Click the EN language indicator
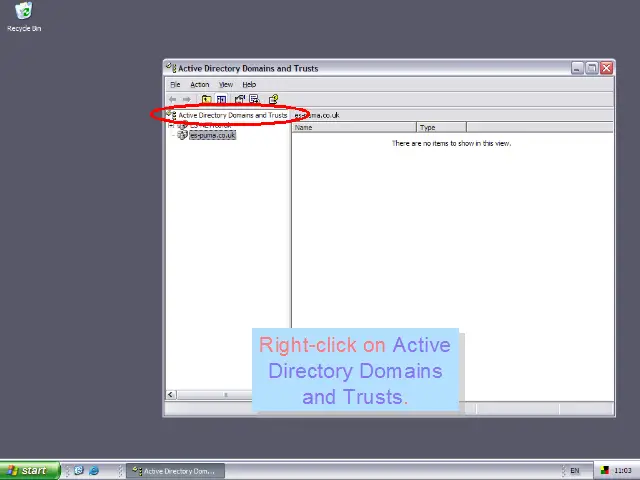640x480 pixels. [x=575, y=471]
